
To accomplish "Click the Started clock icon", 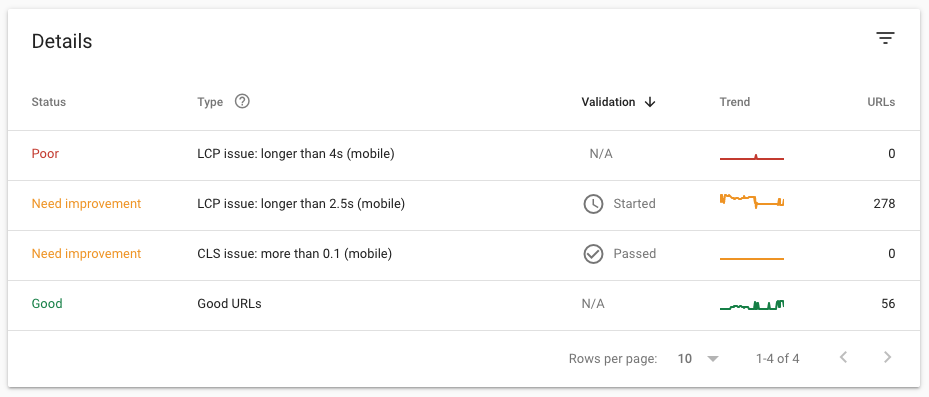I will coord(593,204).
